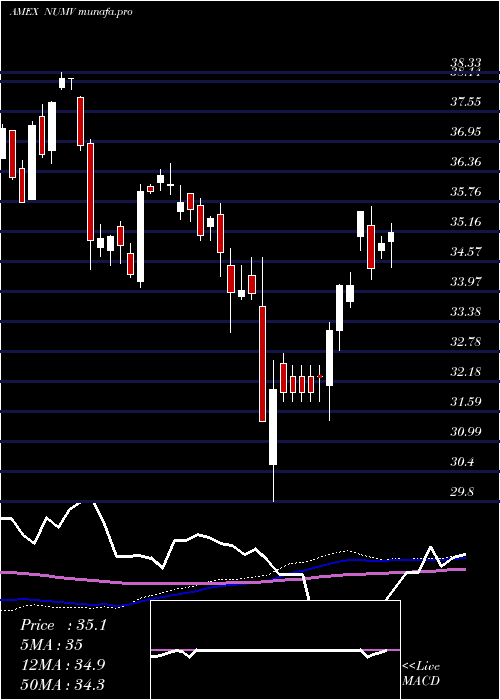500x700 pixels.
Task: Click the Price : 35.1 readout
Action: [63, 625]
